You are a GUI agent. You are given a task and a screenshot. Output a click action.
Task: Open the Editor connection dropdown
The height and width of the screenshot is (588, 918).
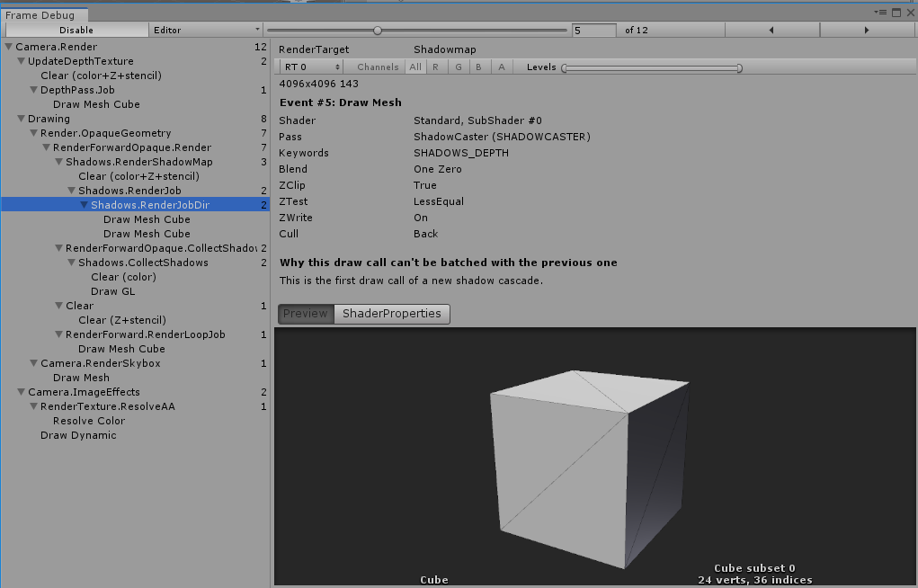206,30
